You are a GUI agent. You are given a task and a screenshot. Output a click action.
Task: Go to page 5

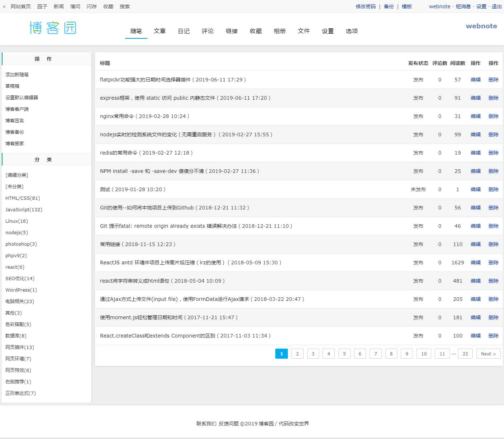344,354
